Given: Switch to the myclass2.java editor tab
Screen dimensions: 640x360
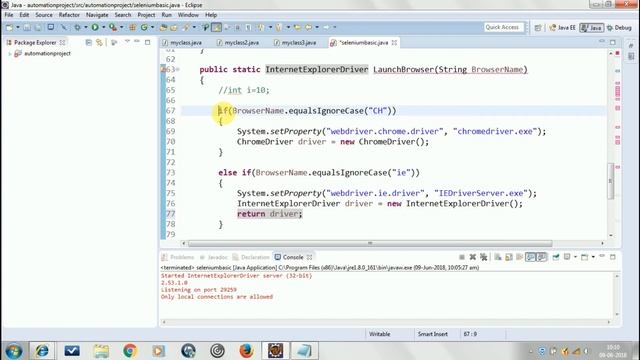Looking at the screenshot, I should pos(238,42).
